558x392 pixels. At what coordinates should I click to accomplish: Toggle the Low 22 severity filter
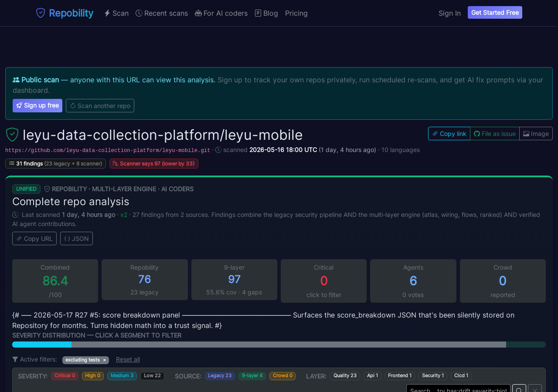152,376
